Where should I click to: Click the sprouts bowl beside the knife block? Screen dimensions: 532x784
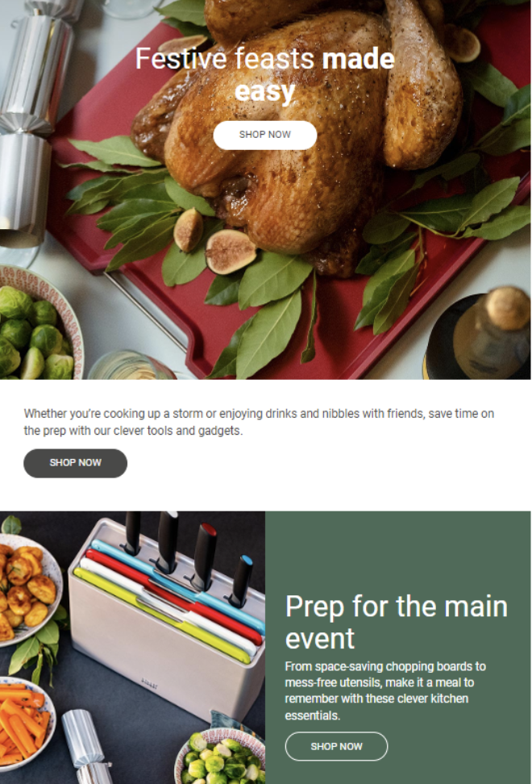pos(220,756)
